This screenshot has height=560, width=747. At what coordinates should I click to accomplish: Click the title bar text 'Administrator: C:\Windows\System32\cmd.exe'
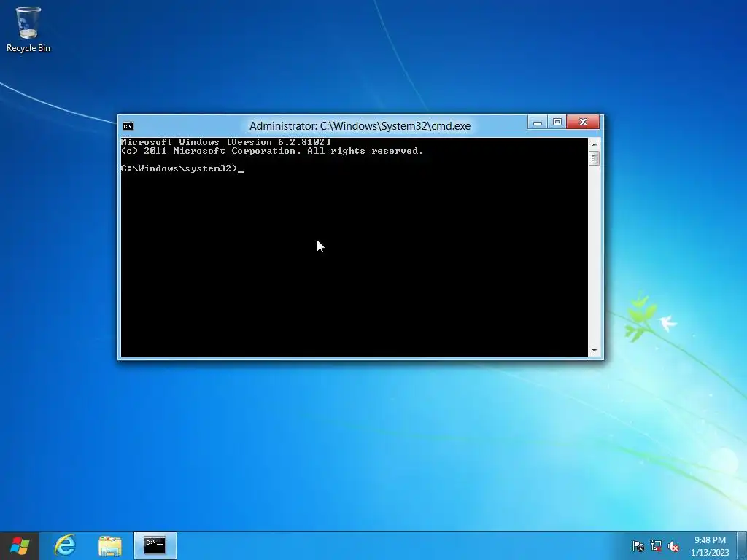click(x=360, y=126)
